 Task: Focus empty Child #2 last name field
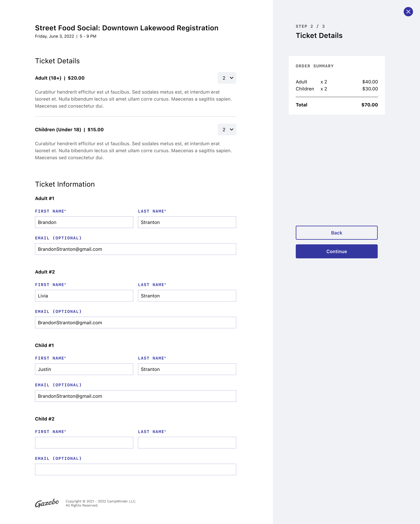tap(187, 443)
